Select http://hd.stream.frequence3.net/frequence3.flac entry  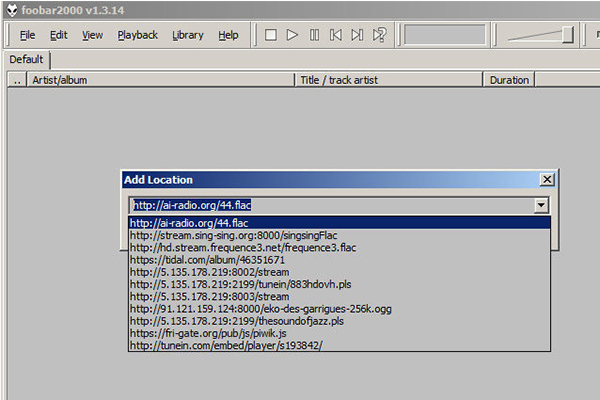tap(339, 248)
